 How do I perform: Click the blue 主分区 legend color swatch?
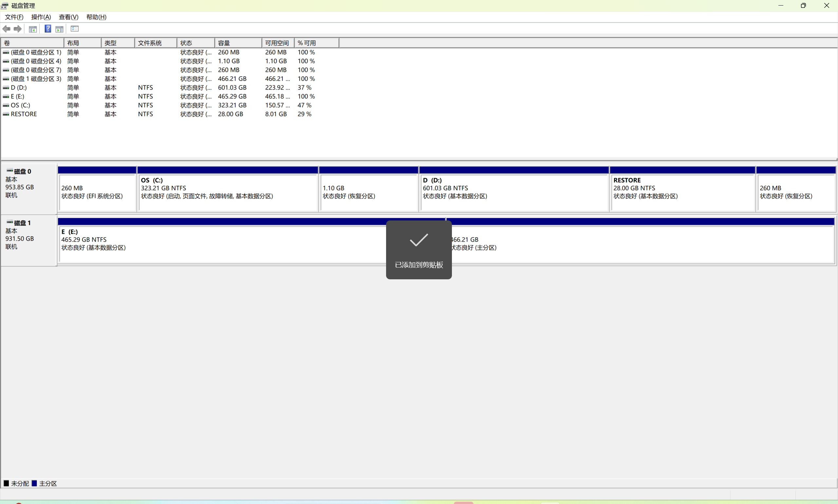[x=34, y=483]
